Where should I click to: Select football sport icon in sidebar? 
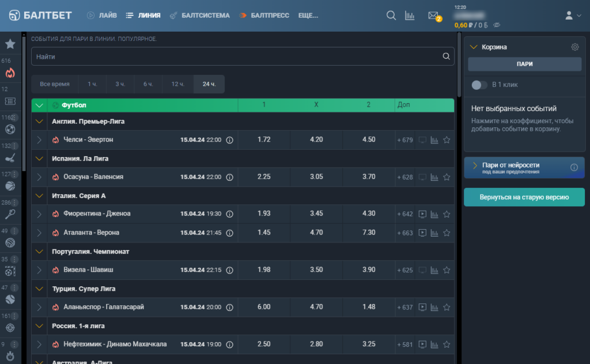click(10, 130)
